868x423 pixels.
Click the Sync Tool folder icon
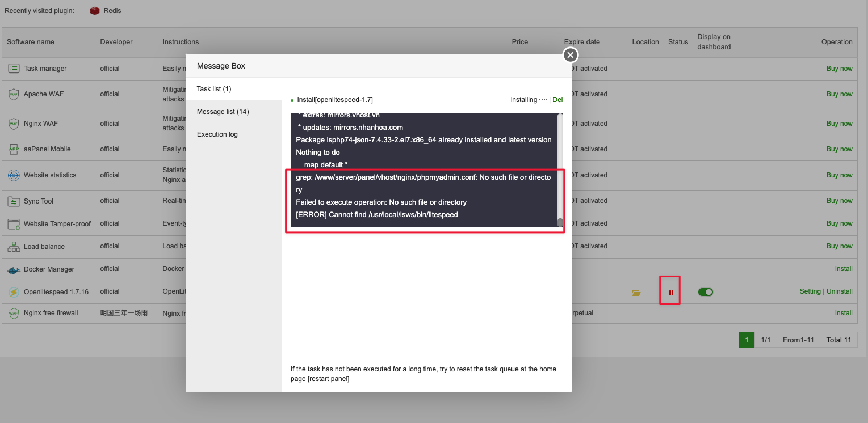tap(14, 201)
